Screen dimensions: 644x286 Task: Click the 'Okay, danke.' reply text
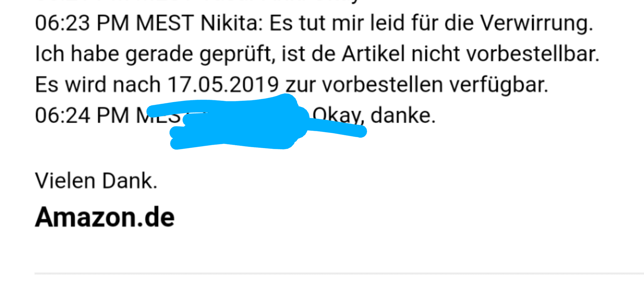click(x=374, y=116)
